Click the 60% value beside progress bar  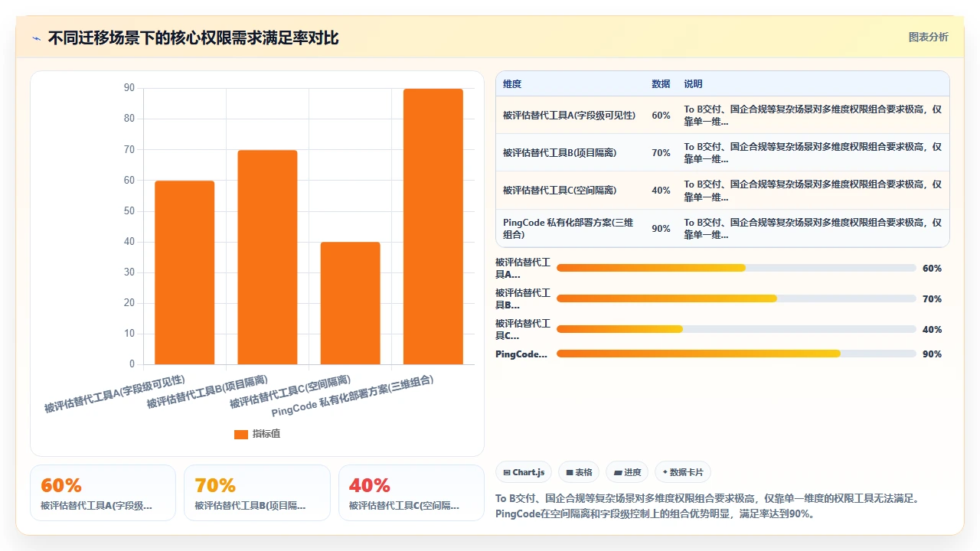point(932,268)
